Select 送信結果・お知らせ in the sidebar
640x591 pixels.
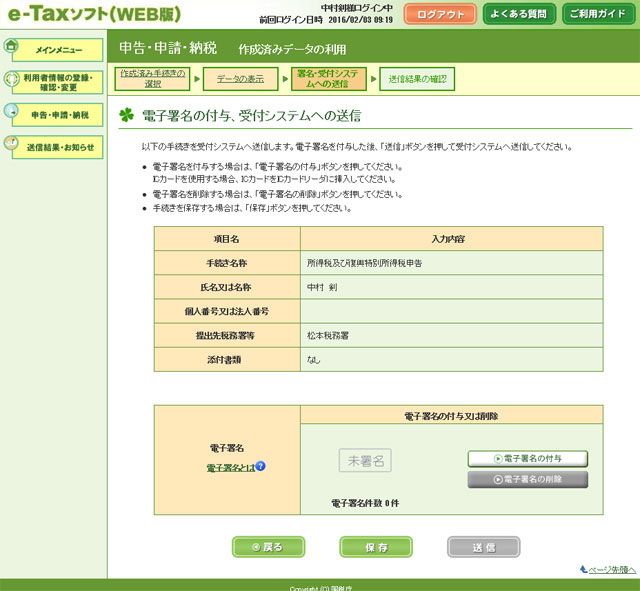pyautogui.click(x=60, y=147)
